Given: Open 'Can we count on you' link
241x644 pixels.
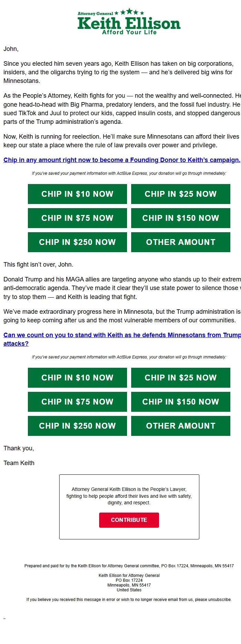Looking at the screenshot, I should (122, 335).
